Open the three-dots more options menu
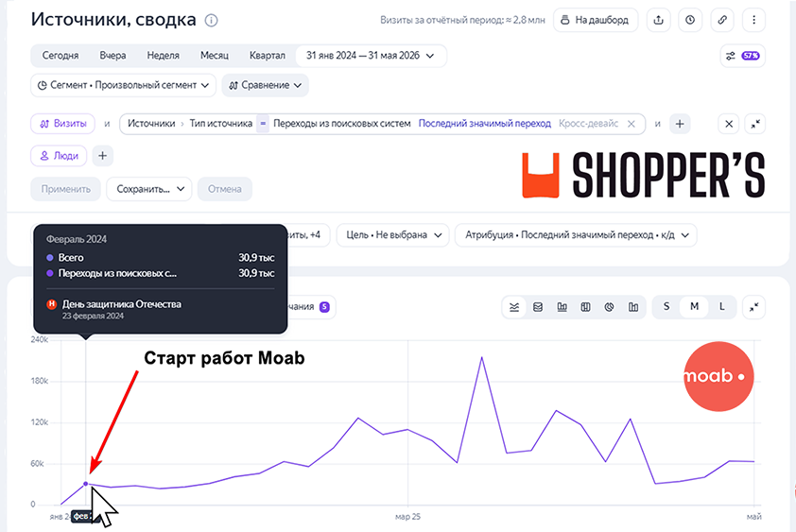 click(x=753, y=20)
